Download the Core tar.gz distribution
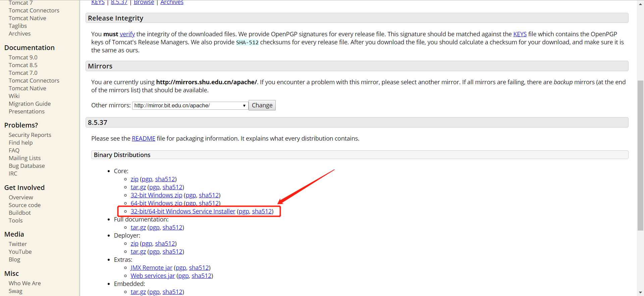 tap(138, 187)
